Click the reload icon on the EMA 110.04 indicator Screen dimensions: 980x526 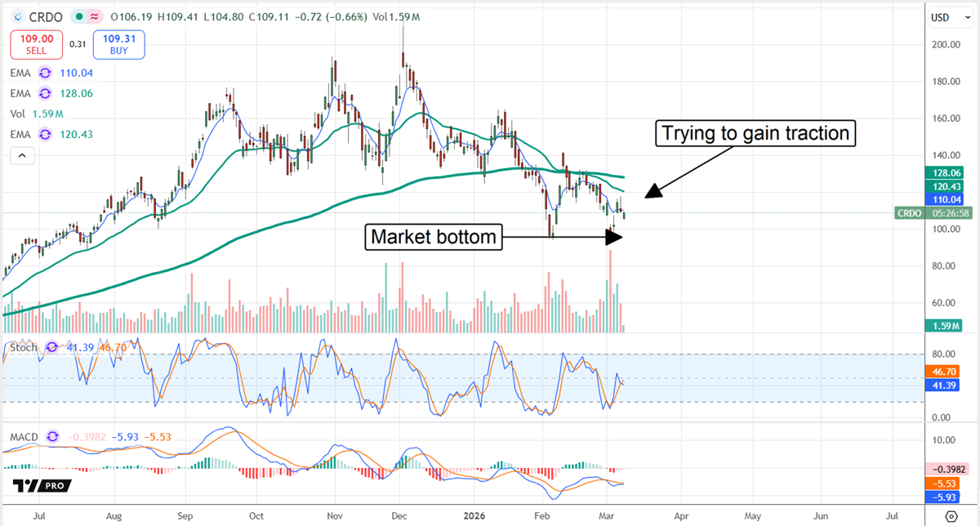[45, 73]
